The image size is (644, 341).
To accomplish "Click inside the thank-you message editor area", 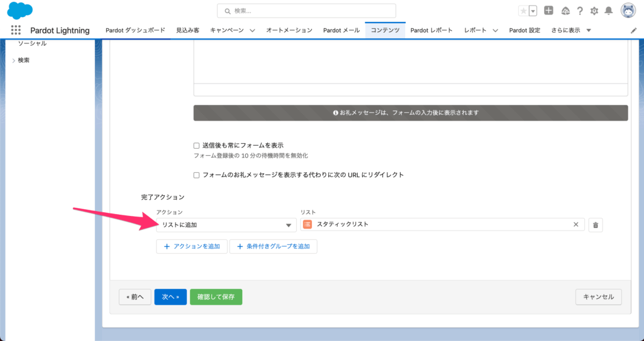I will 411,62.
